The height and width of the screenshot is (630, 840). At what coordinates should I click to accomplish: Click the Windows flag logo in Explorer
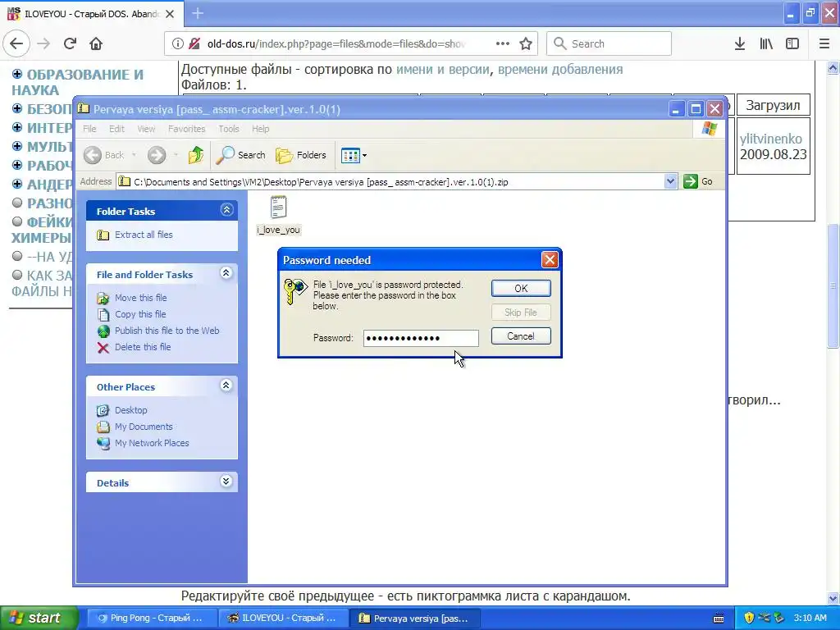(x=710, y=129)
